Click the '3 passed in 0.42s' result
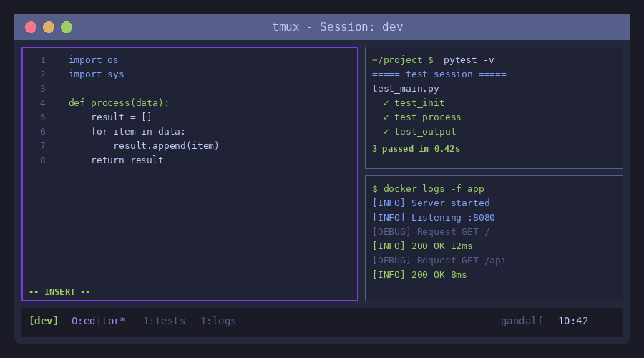The height and width of the screenshot is (358, 644). (x=416, y=149)
